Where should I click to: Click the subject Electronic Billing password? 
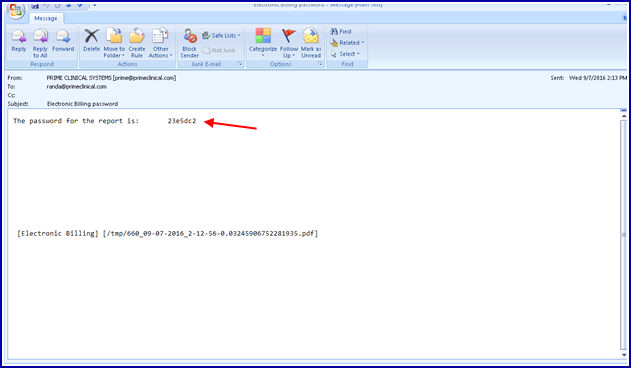point(82,104)
